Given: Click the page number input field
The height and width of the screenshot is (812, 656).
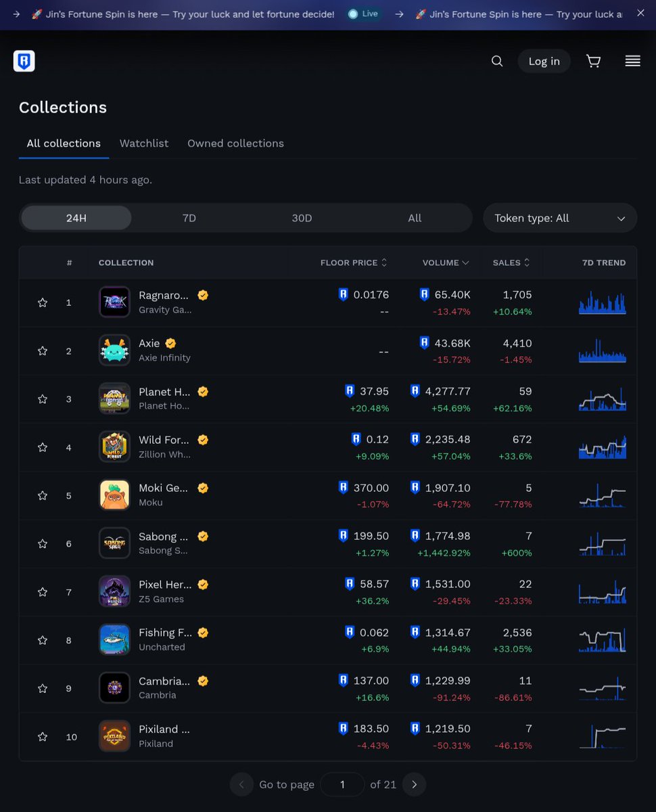Looking at the screenshot, I should click(342, 784).
